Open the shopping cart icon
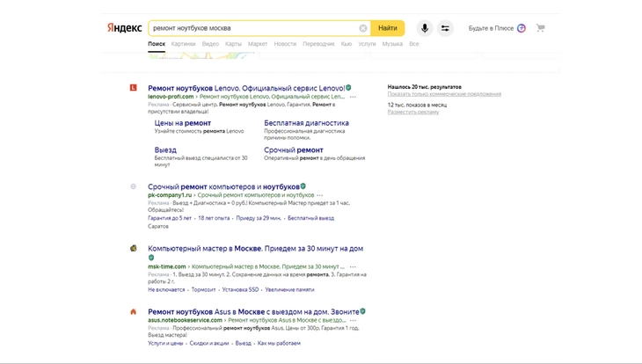 click(541, 28)
